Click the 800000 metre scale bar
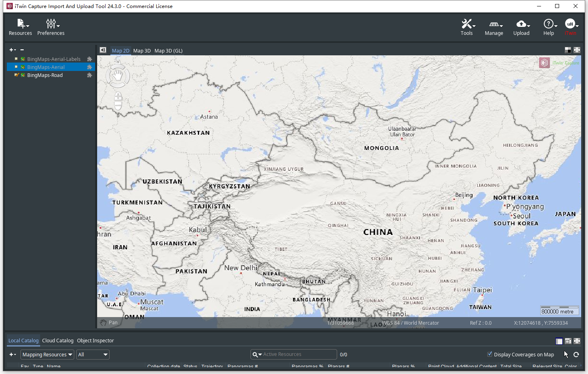Screen dimensions: 588x374 tap(560, 310)
